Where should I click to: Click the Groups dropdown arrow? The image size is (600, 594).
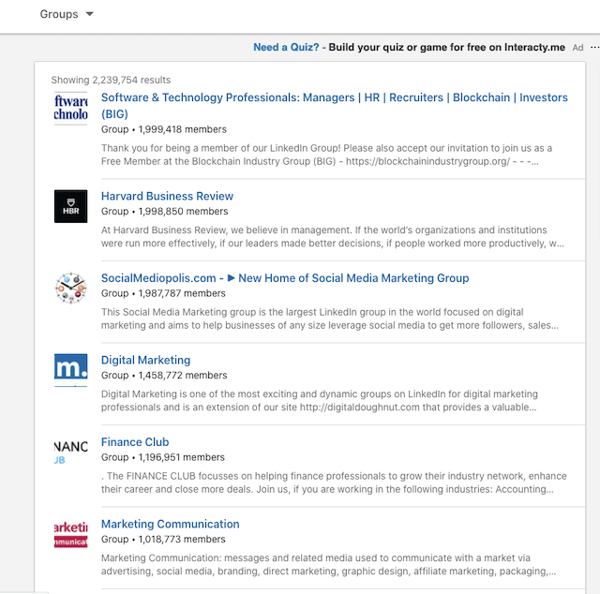pyautogui.click(x=90, y=14)
